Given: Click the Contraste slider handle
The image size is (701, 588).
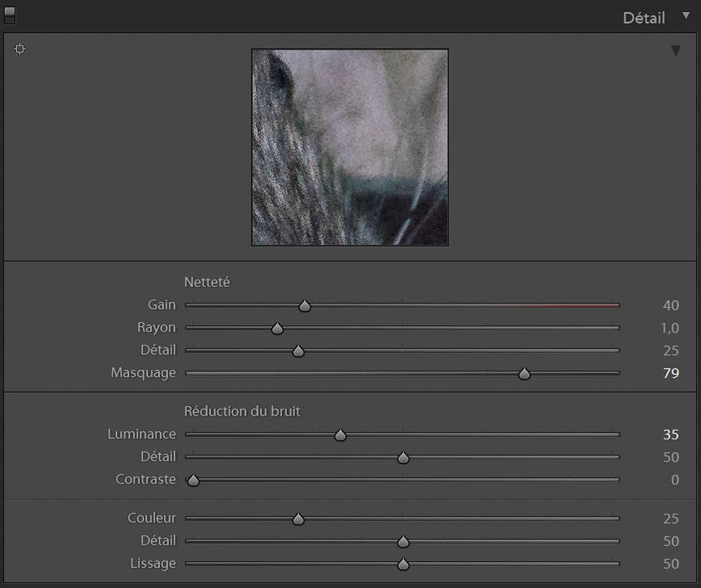Looking at the screenshot, I should 193,481.
